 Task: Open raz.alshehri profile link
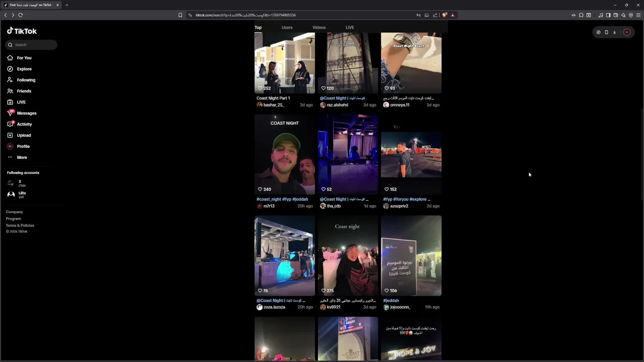click(338, 105)
